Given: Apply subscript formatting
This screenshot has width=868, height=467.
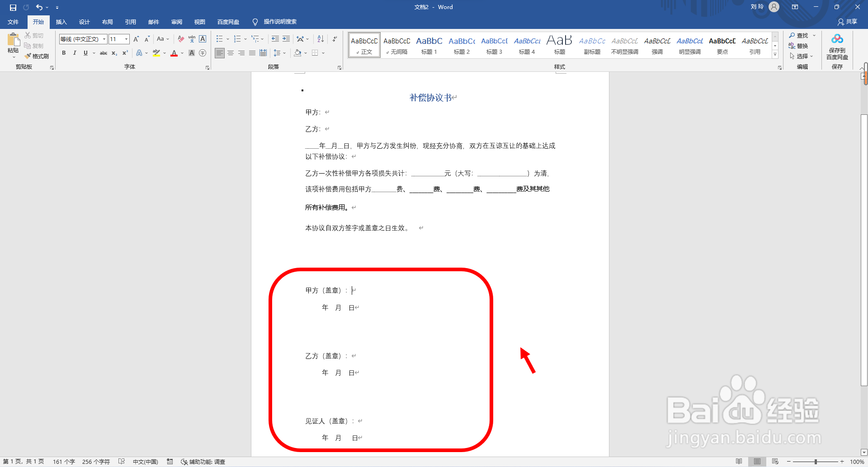Looking at the screenshot, I should click(x=114, y=53).
